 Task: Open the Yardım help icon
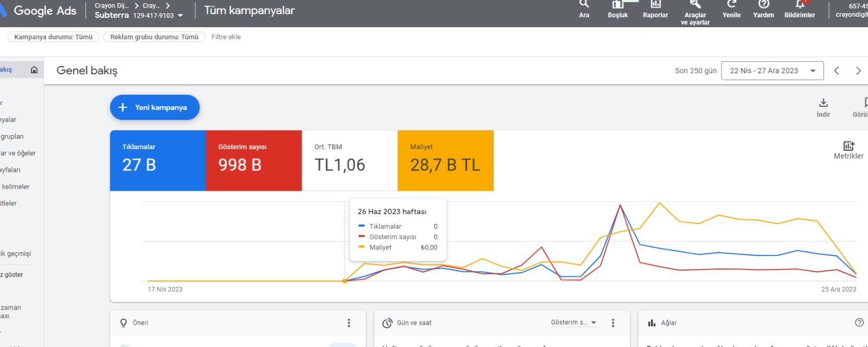pos(763,4)
